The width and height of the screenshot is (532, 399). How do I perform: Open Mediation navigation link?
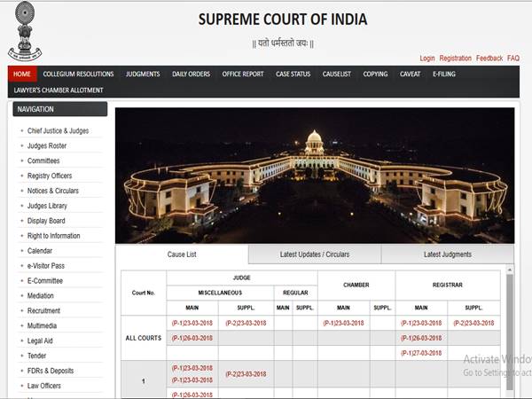pyautogui.click(x=41, y=296)
